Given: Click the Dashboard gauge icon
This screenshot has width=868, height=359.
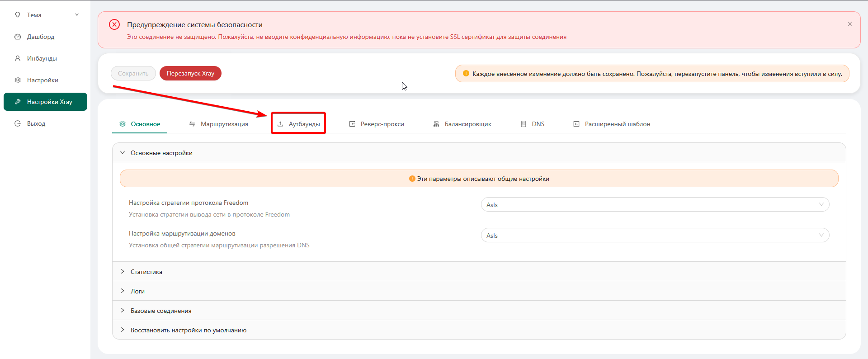Looking at the screenshot, I should [x=18, y=37].
